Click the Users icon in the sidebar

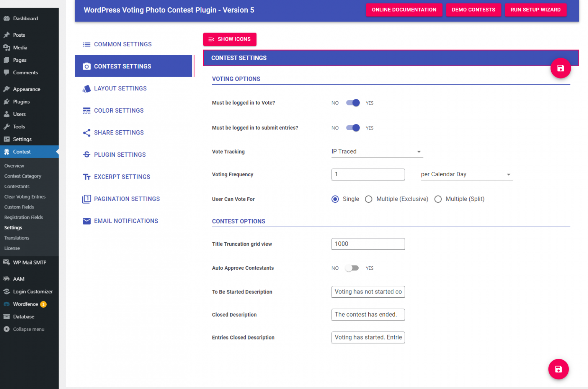(7, 114)
